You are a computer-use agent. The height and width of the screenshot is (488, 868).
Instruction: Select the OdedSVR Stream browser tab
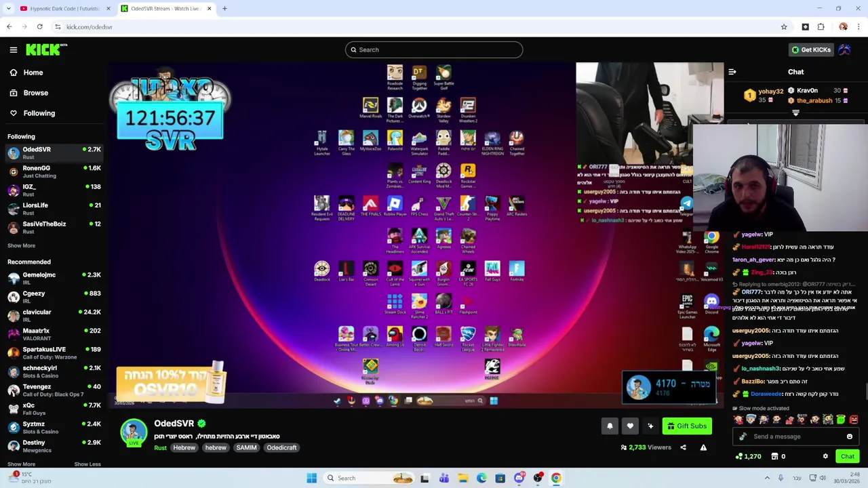pos(165,9)
